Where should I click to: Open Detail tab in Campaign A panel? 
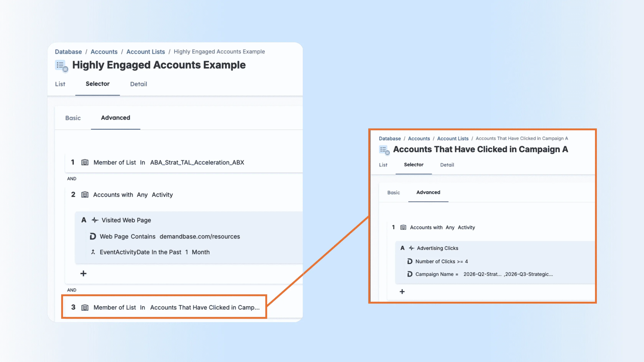(447, 165)
